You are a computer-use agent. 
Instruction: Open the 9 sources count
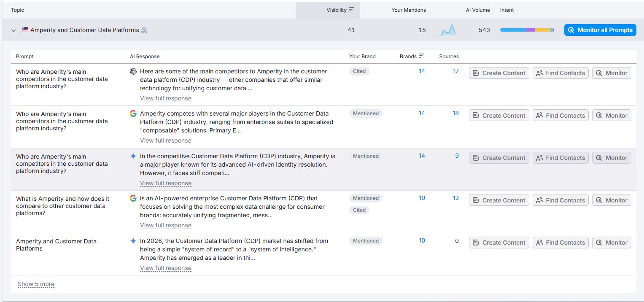[x=457, y=156]
